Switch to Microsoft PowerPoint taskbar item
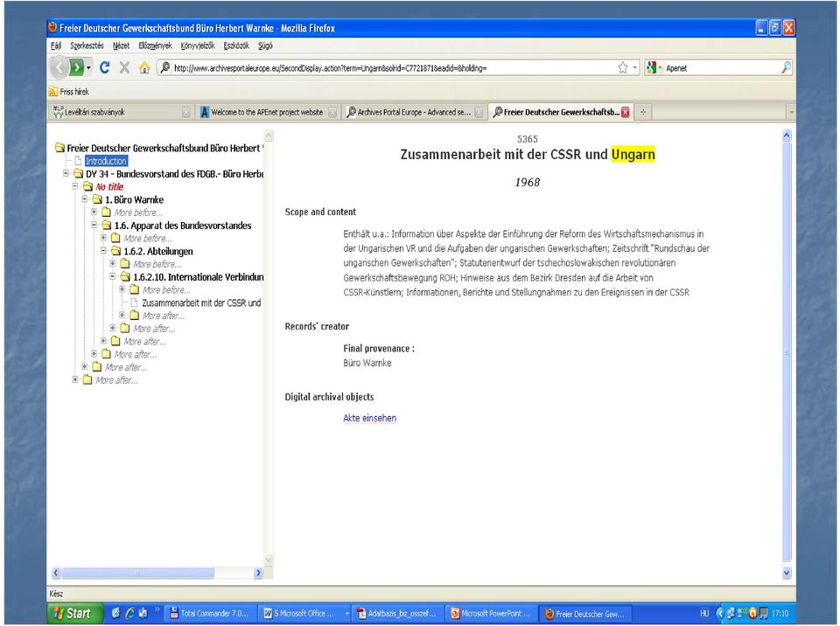 [x=491, y=614]
